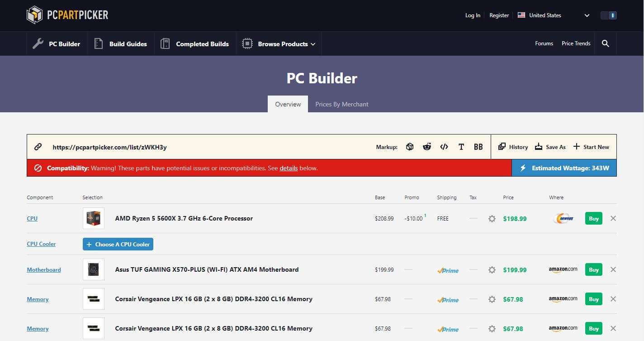Open compatibility details link

(289, 168)
